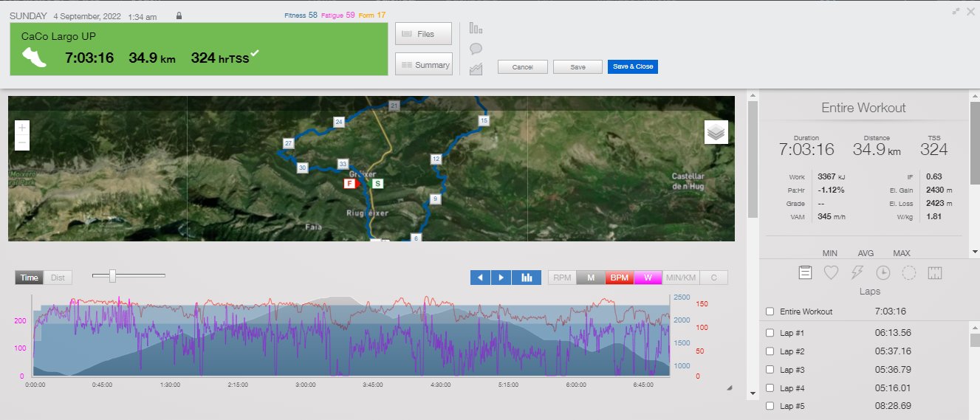Select the Laps clipboard icon
Image resolution: width=980 pixels, height=420 pixels.
(806, 272)
